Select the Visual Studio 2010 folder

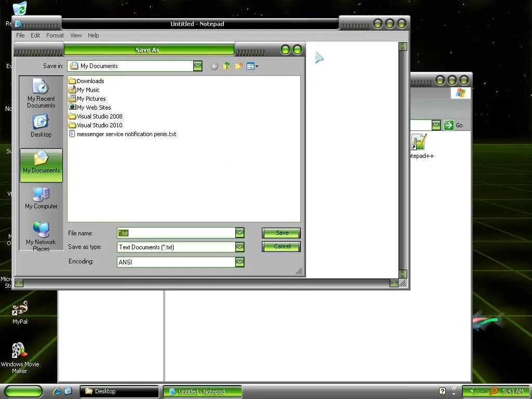pos(96,125)
